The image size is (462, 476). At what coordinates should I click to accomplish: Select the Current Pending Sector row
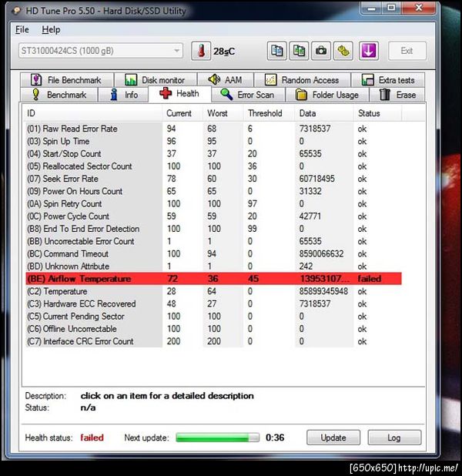tap(214, 317)
